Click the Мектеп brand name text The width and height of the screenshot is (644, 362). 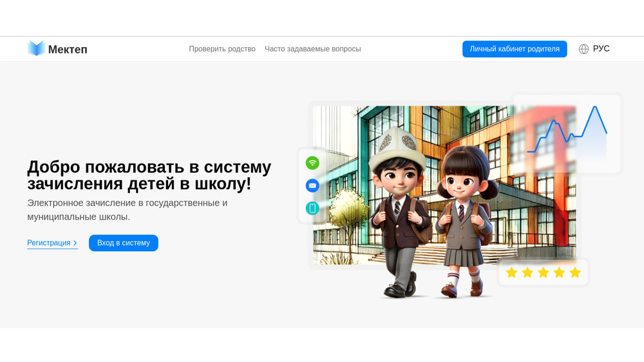pos(68,50)
